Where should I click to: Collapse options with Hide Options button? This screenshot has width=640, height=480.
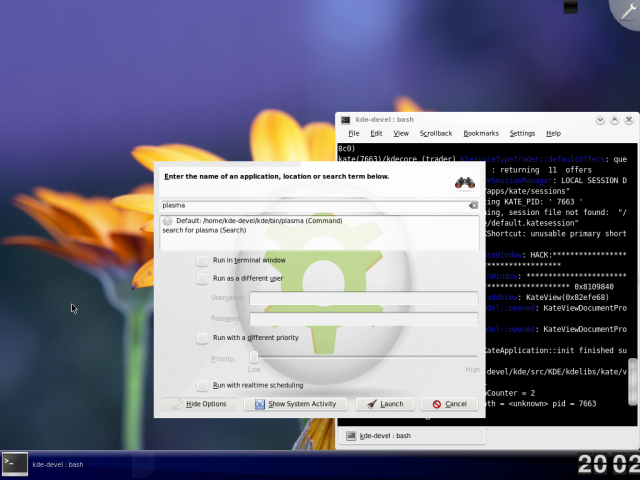tap(199, 404)
